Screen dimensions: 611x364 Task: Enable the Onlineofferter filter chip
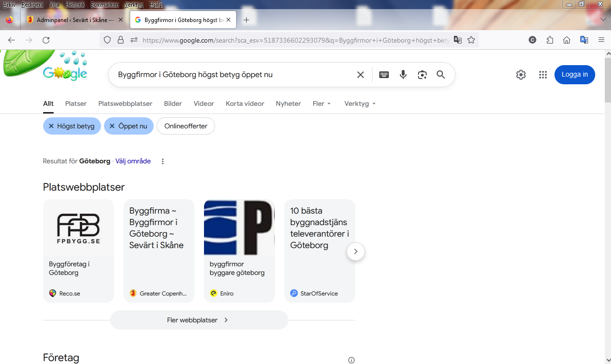[x=186, y=126]
